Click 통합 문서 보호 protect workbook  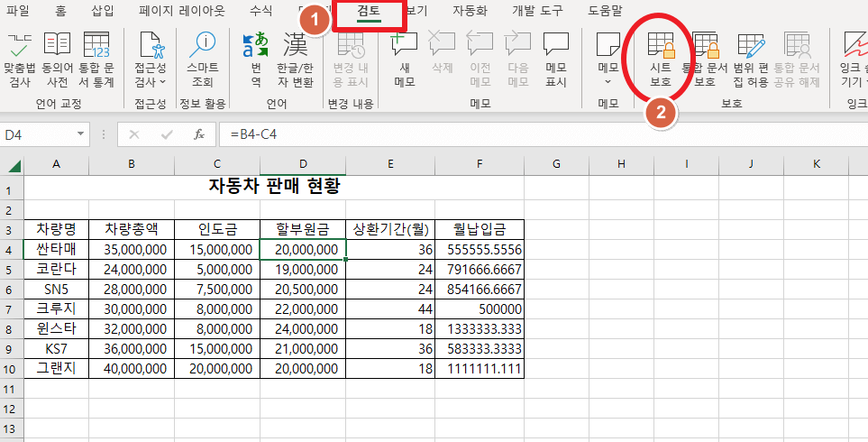[705, 60]
